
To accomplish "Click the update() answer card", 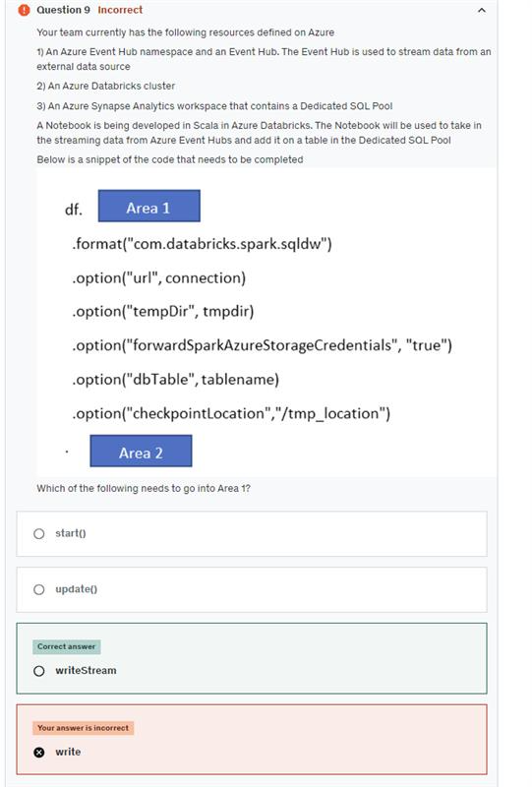I will pos(252,589).
